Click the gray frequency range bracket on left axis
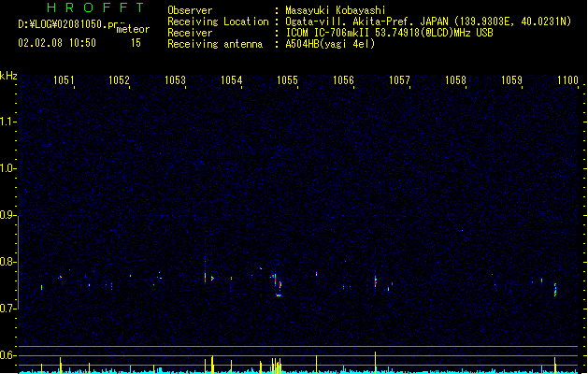 pos(18,263)
